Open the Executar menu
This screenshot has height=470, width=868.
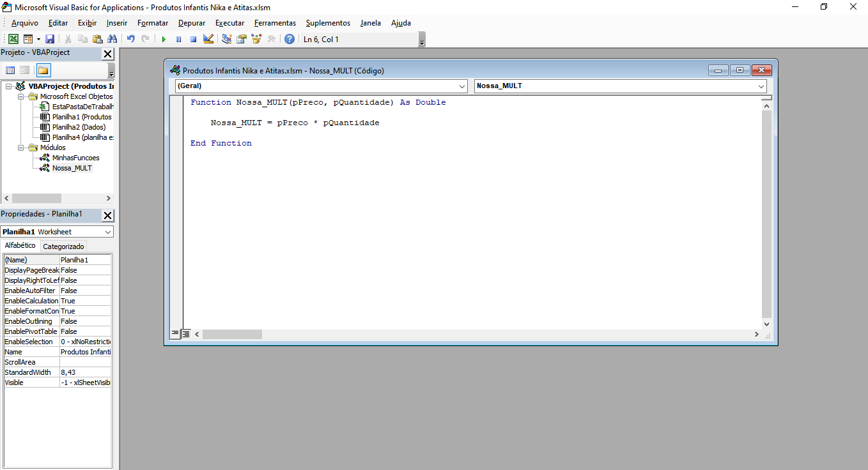point(229,23)
